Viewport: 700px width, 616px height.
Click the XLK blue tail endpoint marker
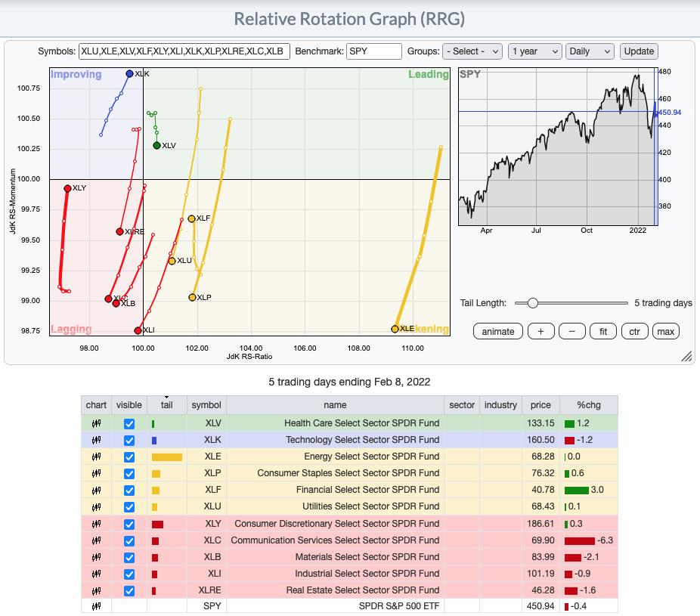click(x=129, y=73)
